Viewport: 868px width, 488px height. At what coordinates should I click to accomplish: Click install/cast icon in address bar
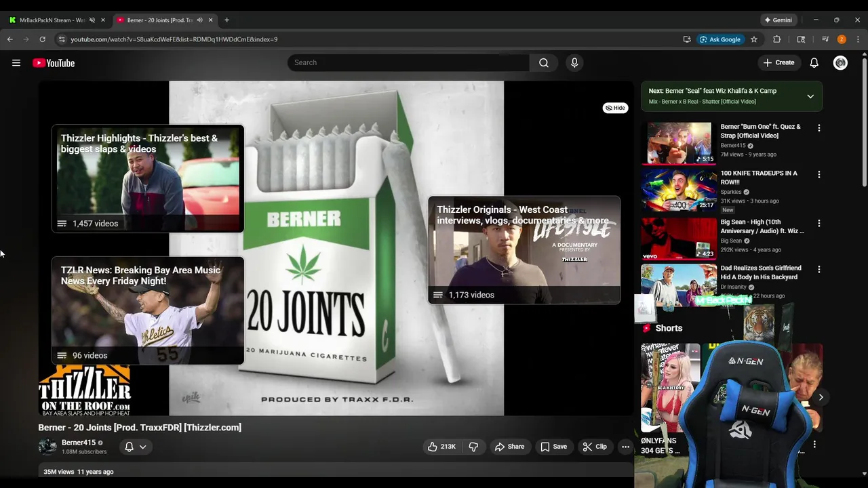click(x=687, y=39)
